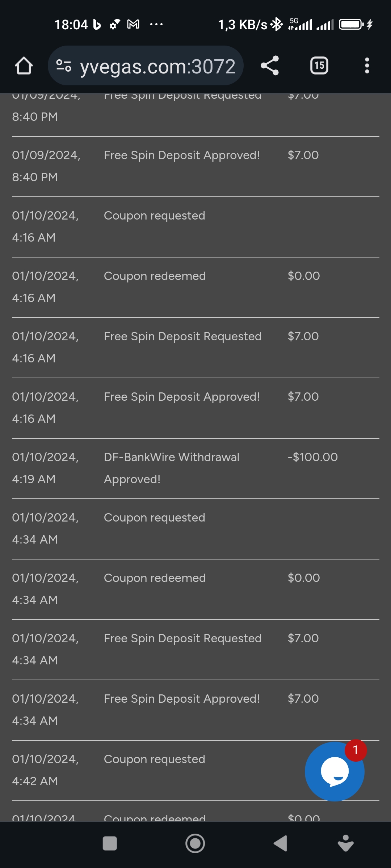Tap Coupon redeemed entry at 4:16 AM
This screenshot has width=391, height=868.
[155, 276]
